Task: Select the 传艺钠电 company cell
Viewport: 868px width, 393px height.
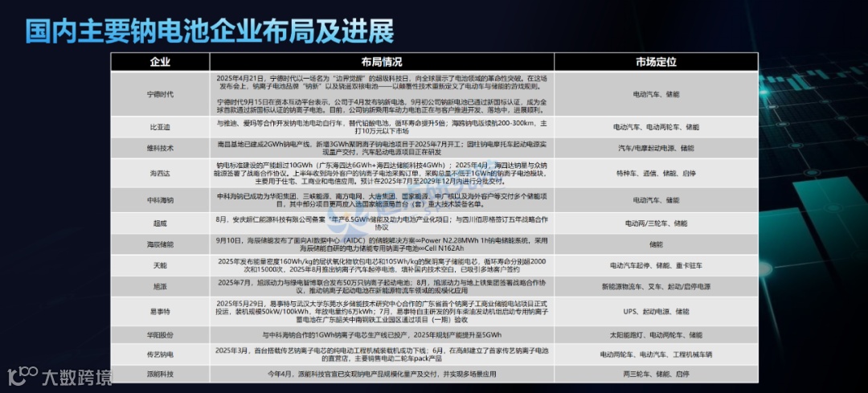Action: pos(160,354)
